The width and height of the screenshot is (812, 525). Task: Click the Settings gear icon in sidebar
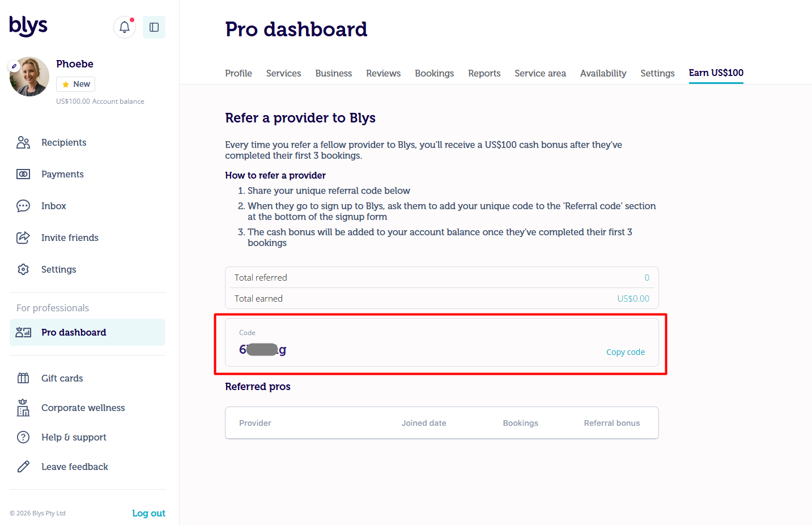[23, 269]
